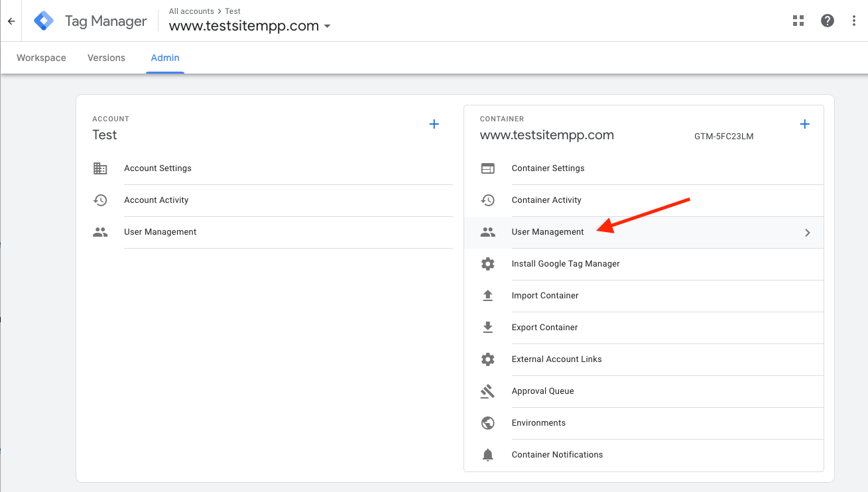This screenshot has height=492, width=868.
Task: Click the Approval Queue gavel icon
Action: 488,391
